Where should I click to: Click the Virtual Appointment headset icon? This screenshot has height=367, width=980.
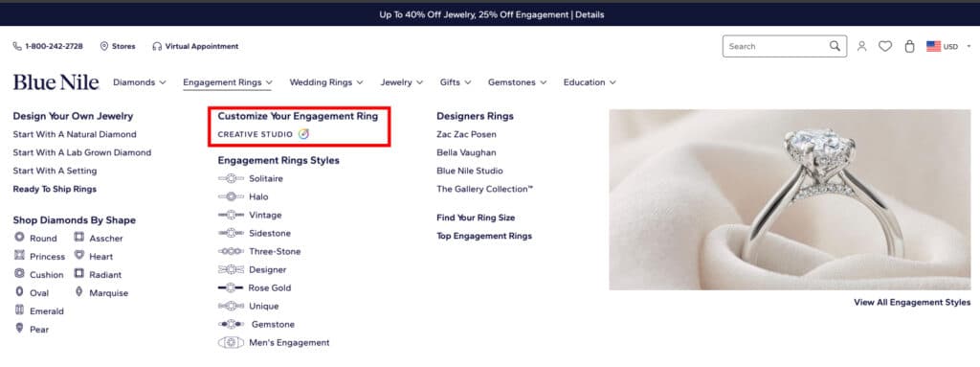[157, 46]
